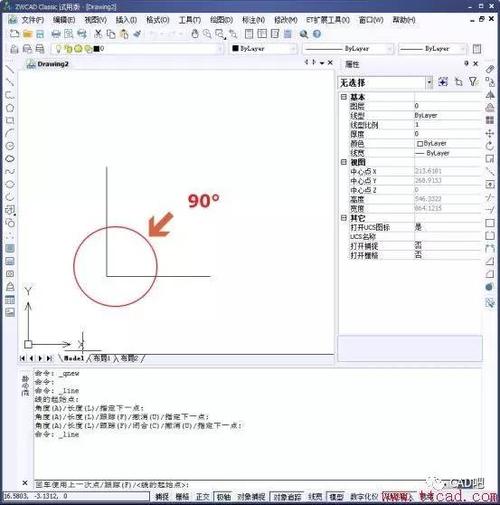Select the Pan hand tool

pos(195,34)
